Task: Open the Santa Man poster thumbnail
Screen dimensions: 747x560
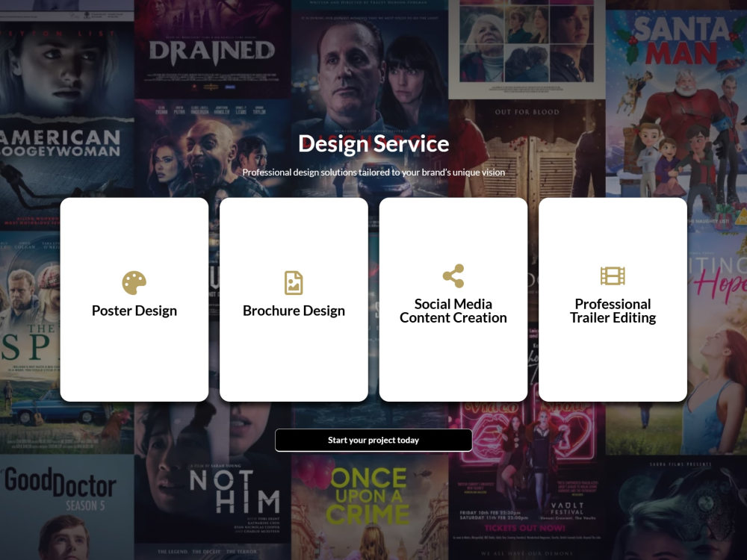Action: coord(677,119)
